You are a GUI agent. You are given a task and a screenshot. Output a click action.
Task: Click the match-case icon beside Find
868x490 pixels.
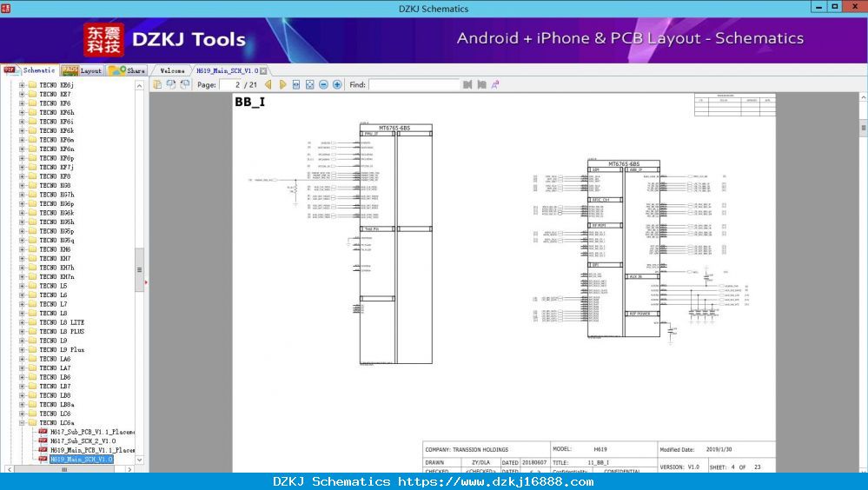(495, 85)
